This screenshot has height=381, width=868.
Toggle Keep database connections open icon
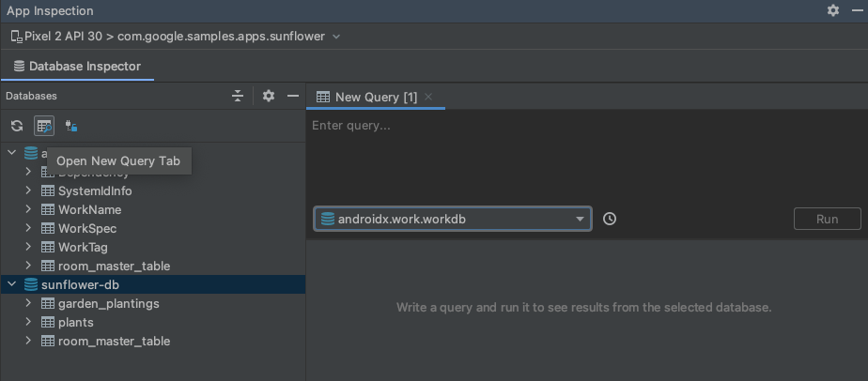point(70,126)
